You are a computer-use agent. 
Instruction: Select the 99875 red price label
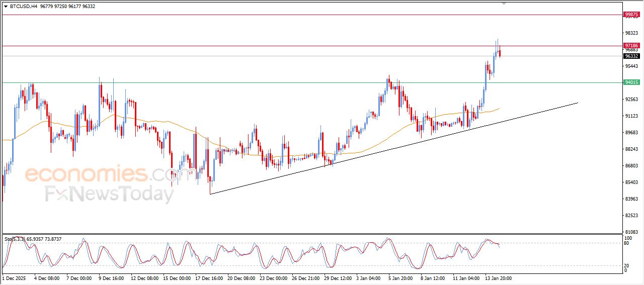point(631,15)
